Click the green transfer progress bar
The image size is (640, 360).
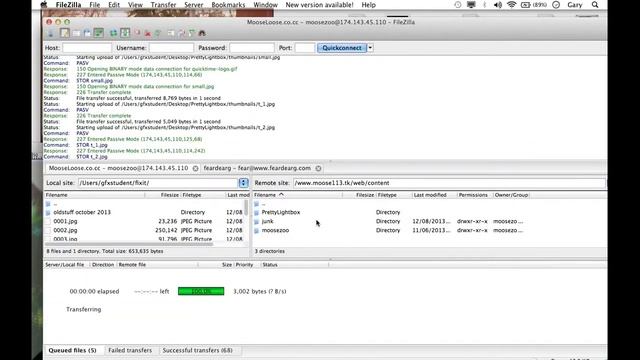(201, 291)
